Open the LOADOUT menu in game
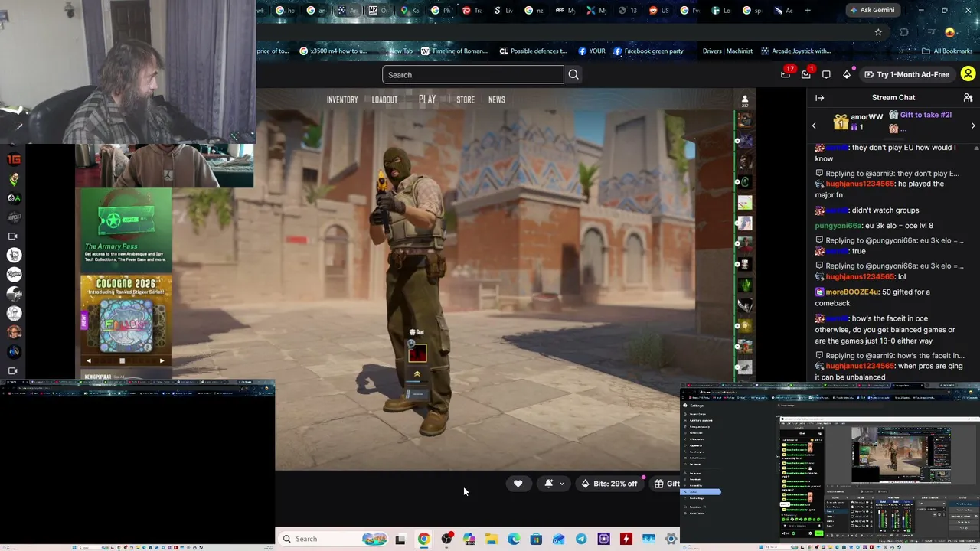The height and width of the screenshot is (551, 980). 384,100
